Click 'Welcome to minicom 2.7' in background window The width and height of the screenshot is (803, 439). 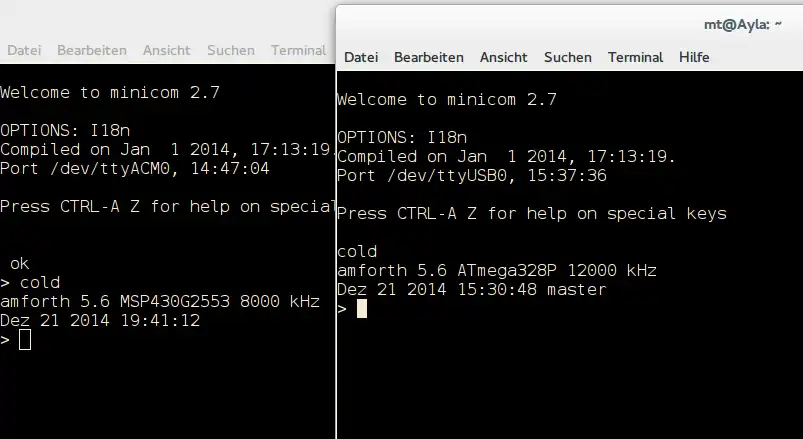(x=110, y=92)
